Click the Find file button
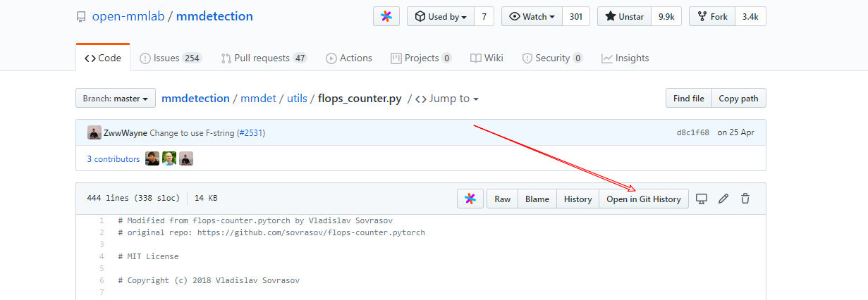The width and height of the screenshot is (868, 300). [x=689, y=98]
